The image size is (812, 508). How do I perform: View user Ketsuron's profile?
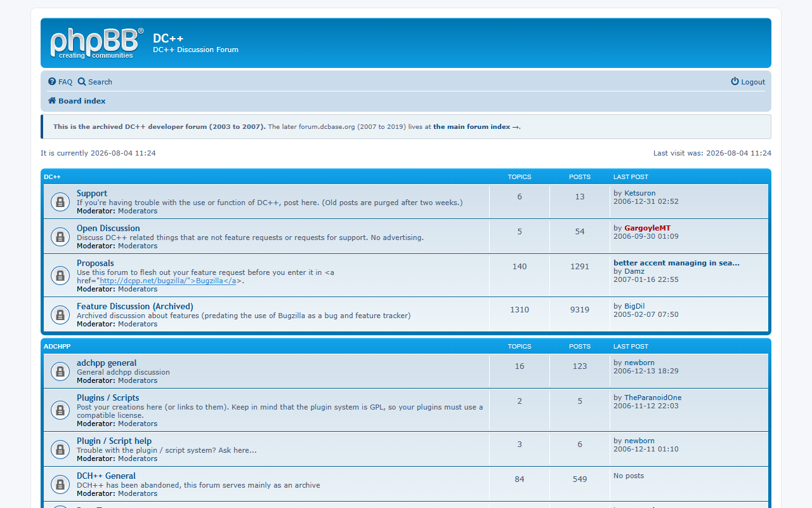(640, 193)
